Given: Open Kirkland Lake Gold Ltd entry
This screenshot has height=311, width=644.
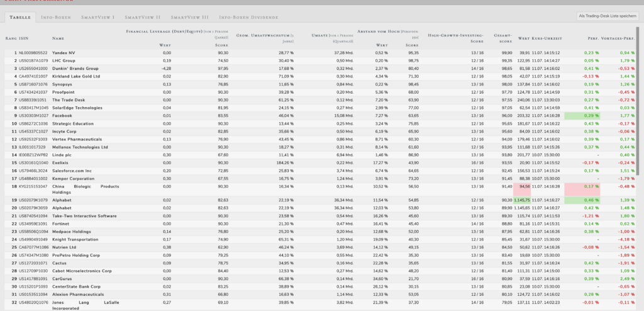Looking at the screenshot, I should pyautogui.click(x=76, y=76).
